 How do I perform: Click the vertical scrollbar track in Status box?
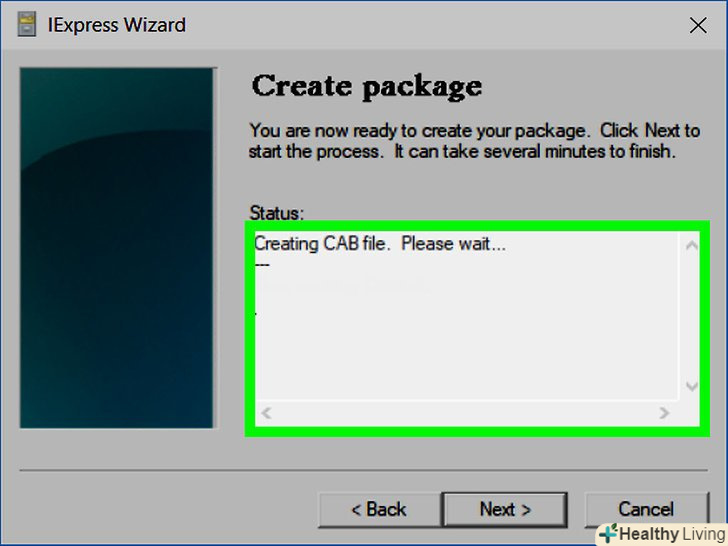pos(691,316)
